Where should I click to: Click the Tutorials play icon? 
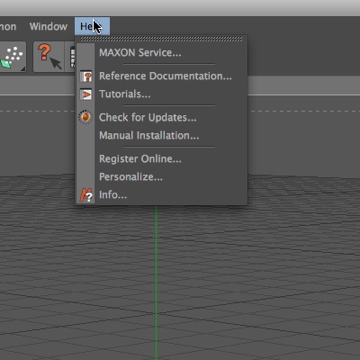(86, 94)
